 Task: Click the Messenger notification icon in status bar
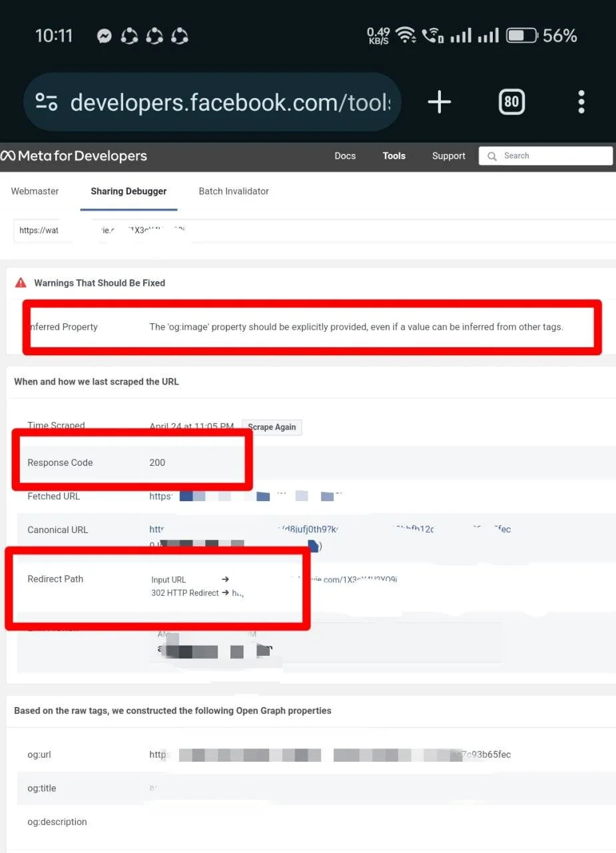tap(104, 36)
